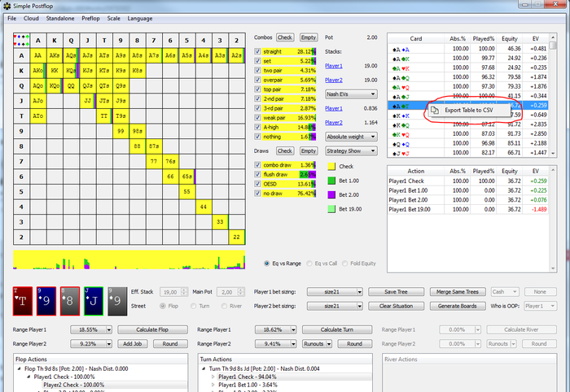This screenshot has height=392, width=570.
Task: Click the Draws Empty button
Action: [309, 151]
